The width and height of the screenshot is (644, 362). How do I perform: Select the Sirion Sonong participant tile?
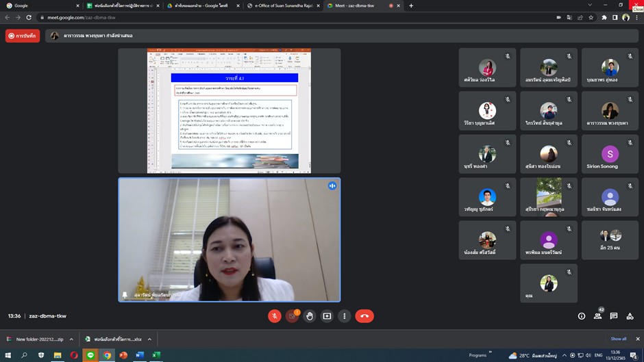pyautogui.click(x=610, y=154)
